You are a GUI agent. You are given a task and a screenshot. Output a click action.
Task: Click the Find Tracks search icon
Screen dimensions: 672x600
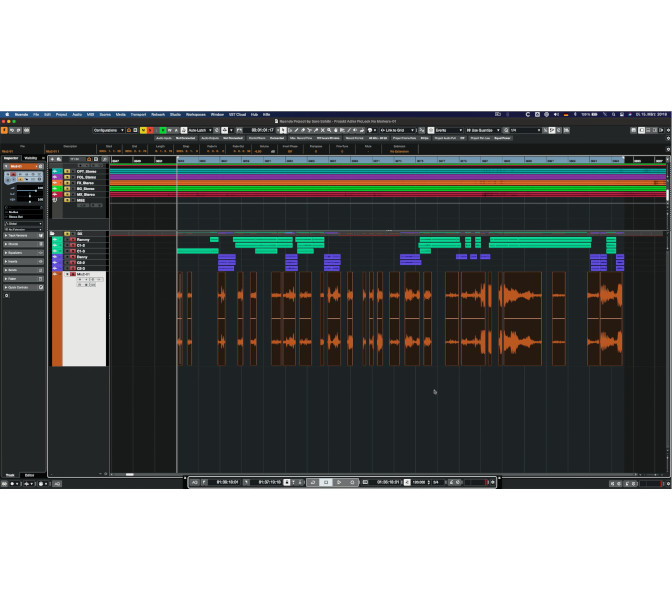click(105, 159)
